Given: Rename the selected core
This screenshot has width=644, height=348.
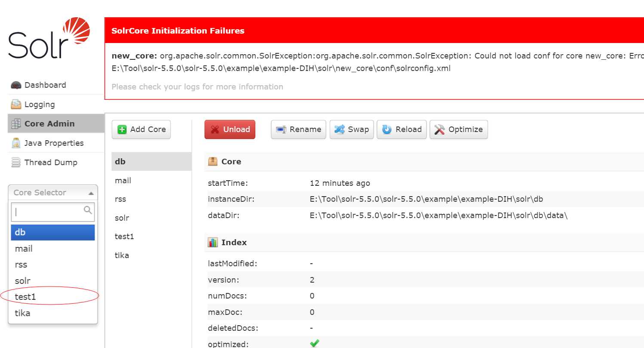Looking at the screenshot, I should (298, 129).
